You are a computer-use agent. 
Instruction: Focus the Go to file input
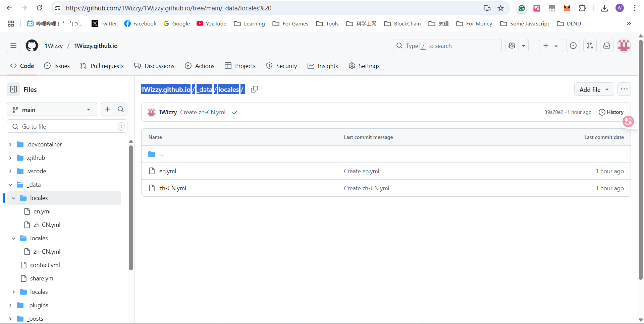click(x=67, y=126)
